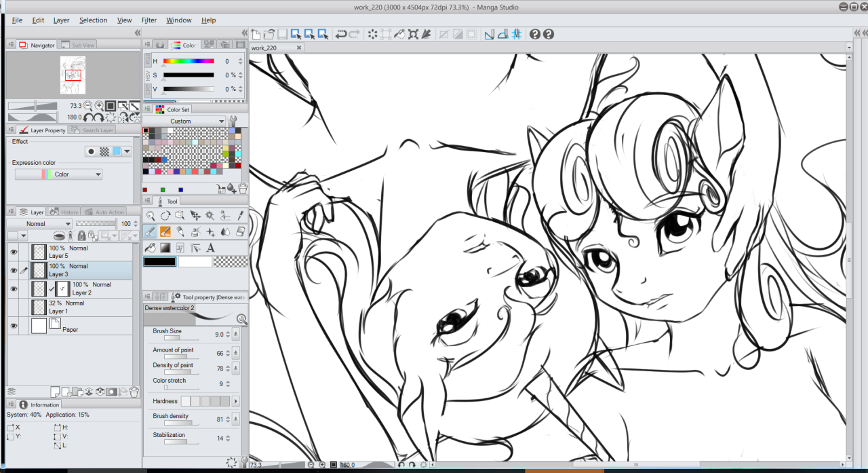Click the Undo arrow in toolbar
The height and width of the screenshot is (473, 868).
pos(341,34)
